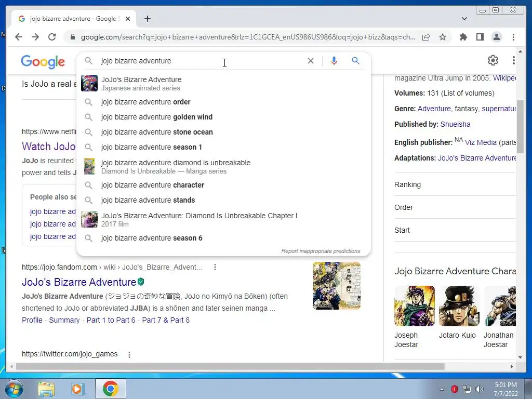Open the Chrome three-dot menu

coord(513,37)
